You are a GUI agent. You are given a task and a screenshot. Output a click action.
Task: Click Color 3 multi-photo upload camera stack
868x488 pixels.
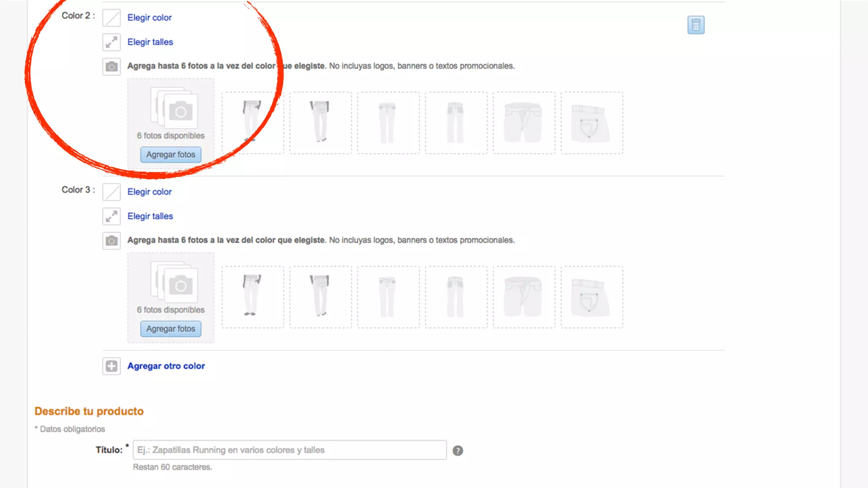tap(174, 282)
